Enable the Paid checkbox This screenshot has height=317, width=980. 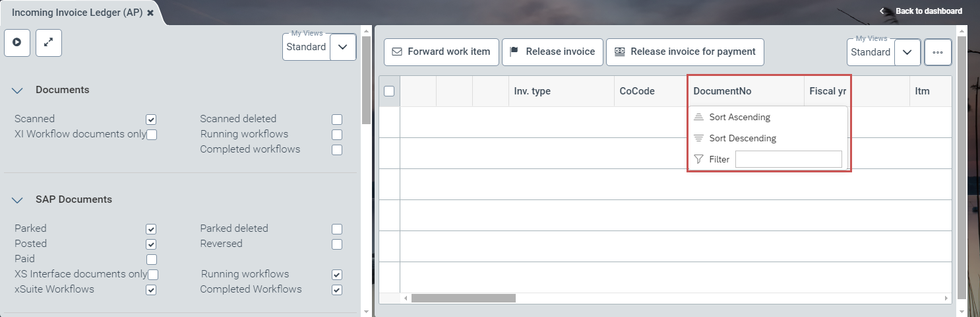[x=151, y=260]
